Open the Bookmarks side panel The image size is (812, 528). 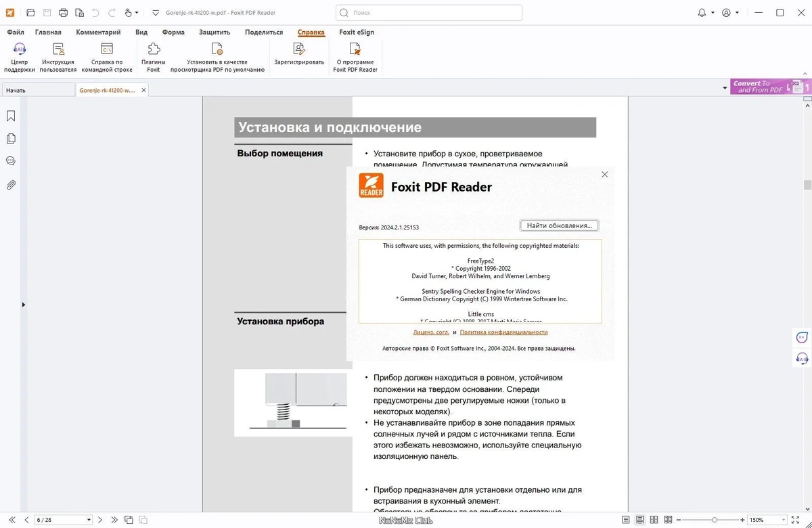click(11, 116)
